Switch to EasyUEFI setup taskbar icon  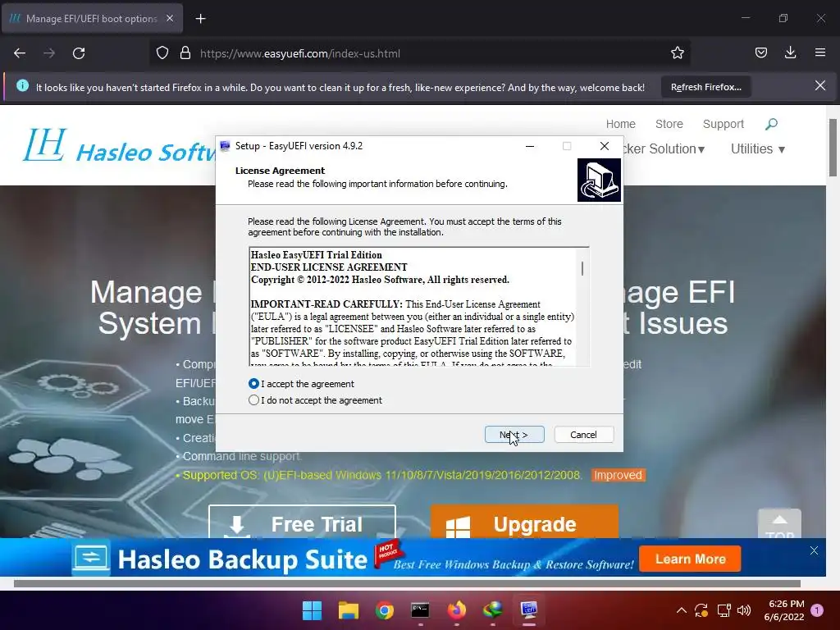point(529,610)
